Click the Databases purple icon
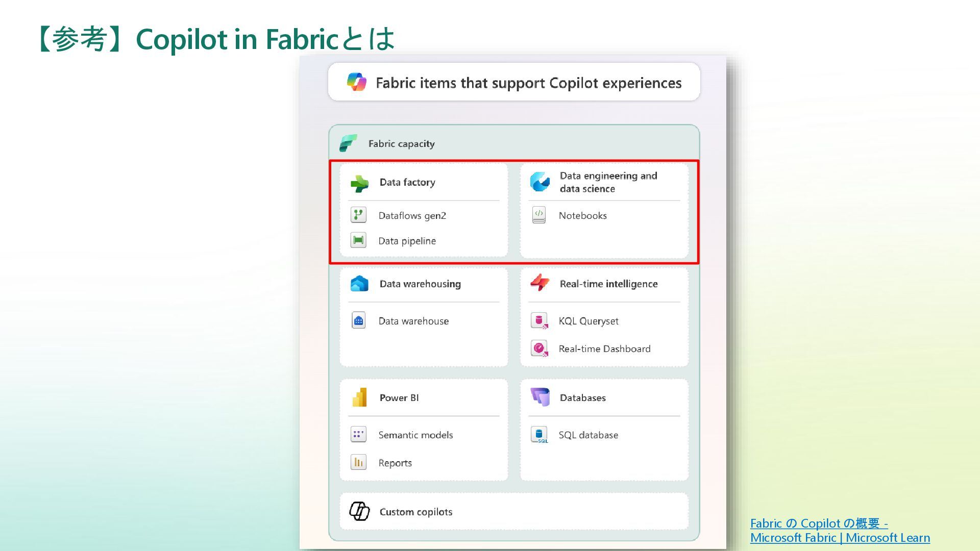Viewport: 980px width, 551px height. point(540,397)
